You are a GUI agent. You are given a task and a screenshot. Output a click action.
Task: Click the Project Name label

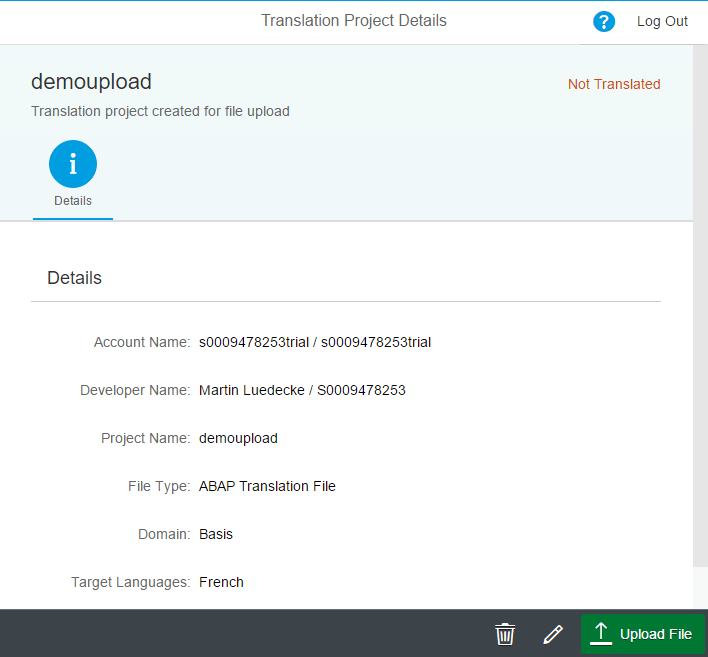(x=145, y=438)
